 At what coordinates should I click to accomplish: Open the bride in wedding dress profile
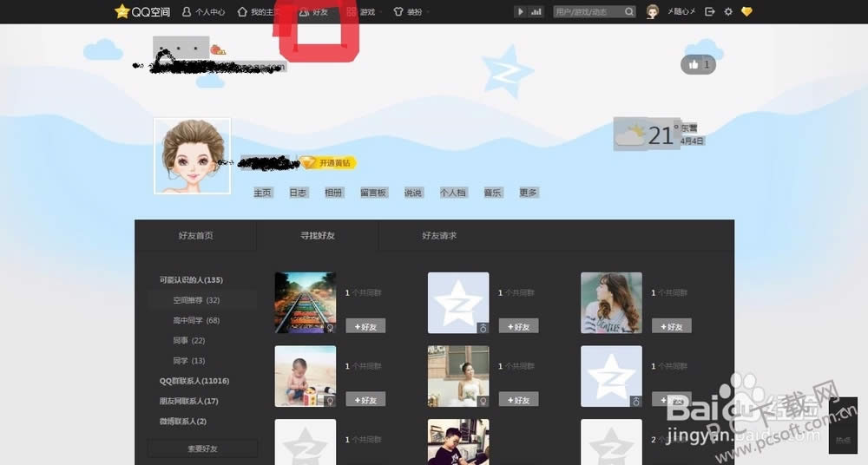458,376
